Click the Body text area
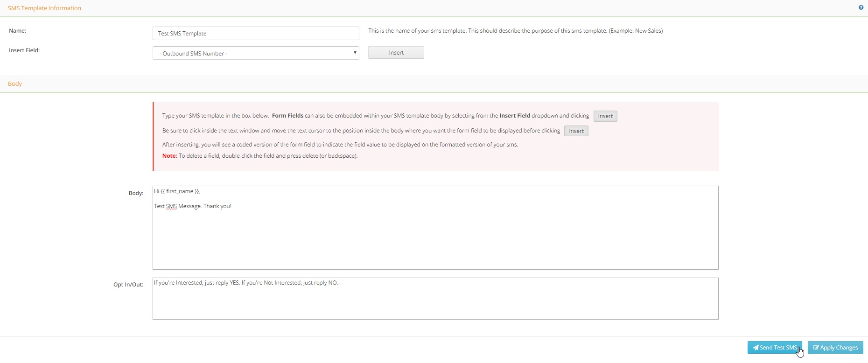868x363 pixels. click(x=435, y=228)
